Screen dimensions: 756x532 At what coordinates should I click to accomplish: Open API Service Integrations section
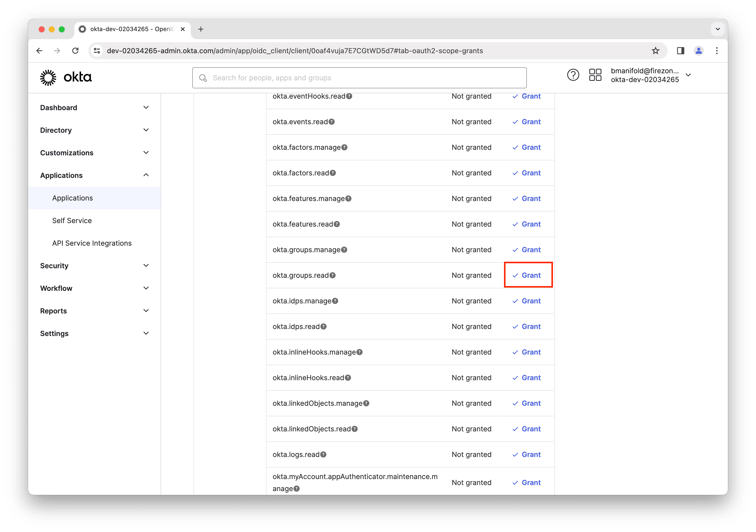pos(92,243)
